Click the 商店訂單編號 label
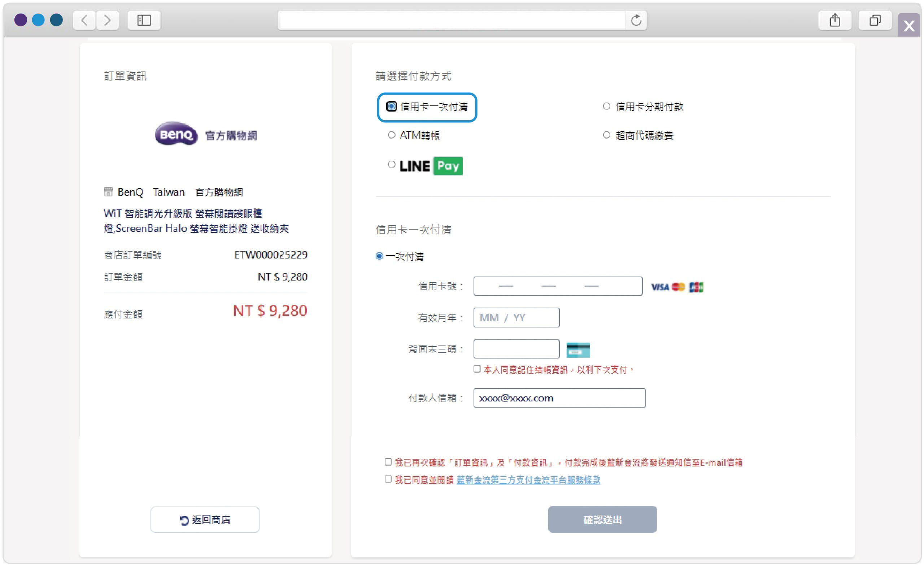924x565 pixels. 132,255
